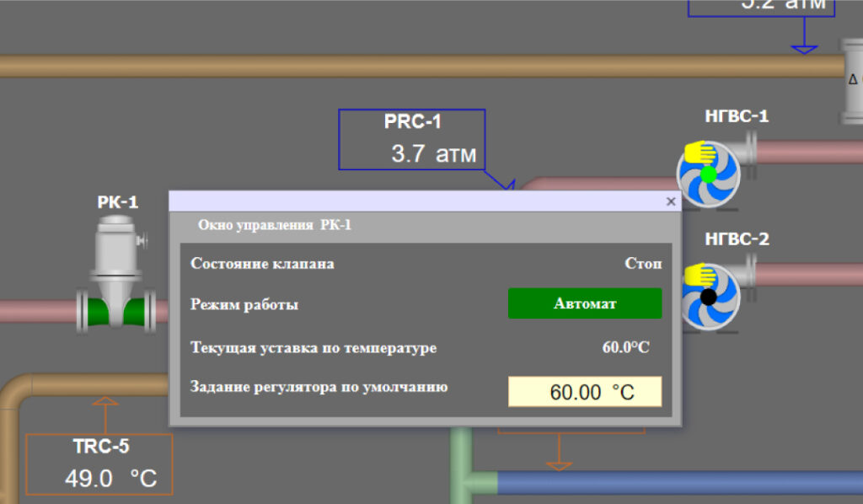863x504 pixels.
Task: Click the Δ device at top right
Action: pos(852,79)
